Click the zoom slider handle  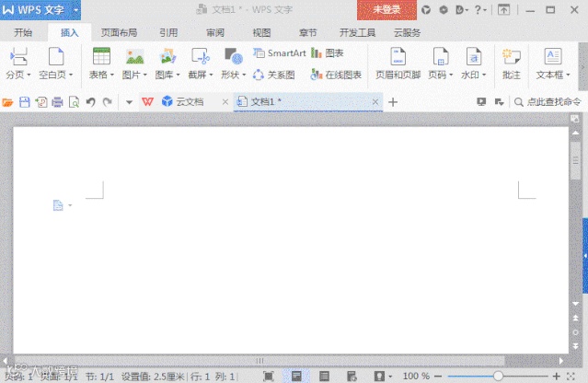[498, 376]
